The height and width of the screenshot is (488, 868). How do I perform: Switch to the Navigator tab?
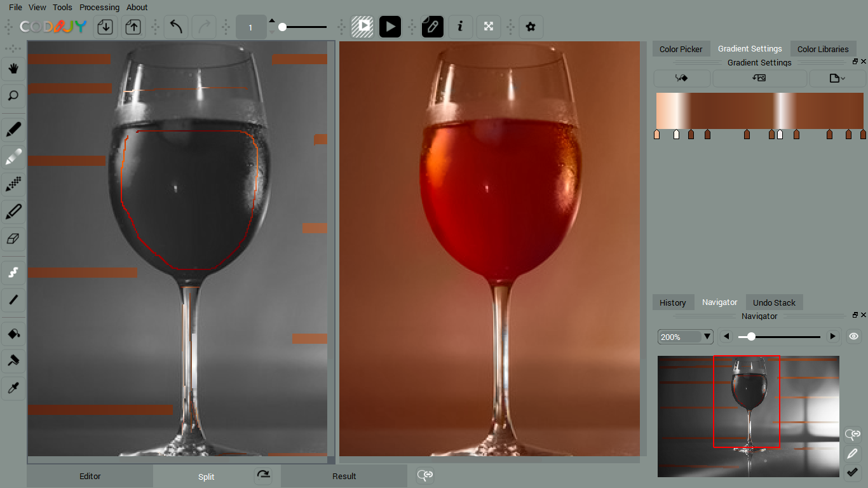tap(719, 302)
